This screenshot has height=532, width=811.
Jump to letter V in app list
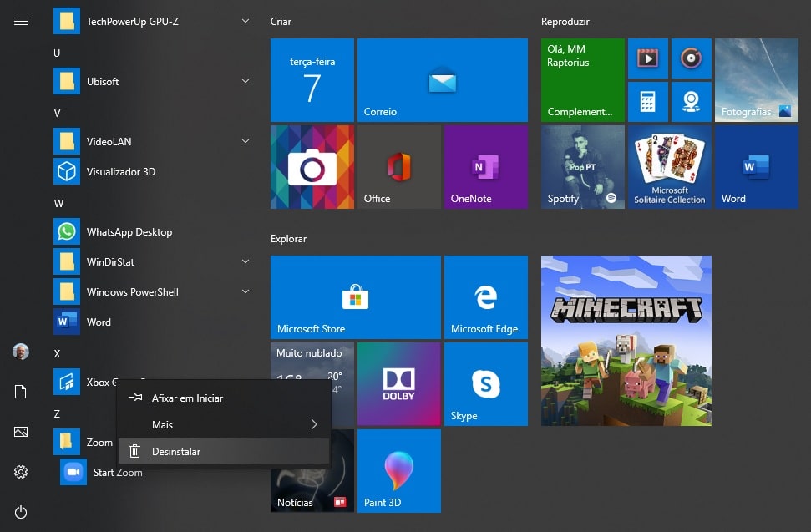pyautogui.click(x=57, y=114)
